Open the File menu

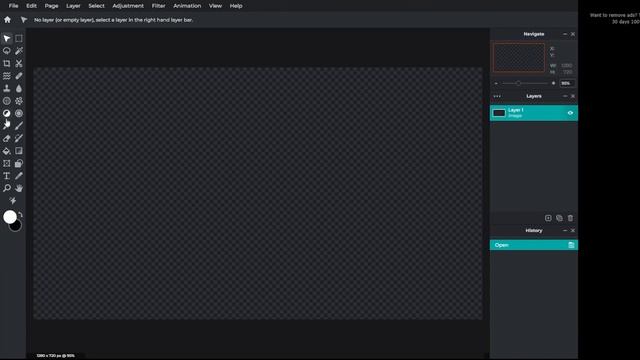tap(13, 6)
